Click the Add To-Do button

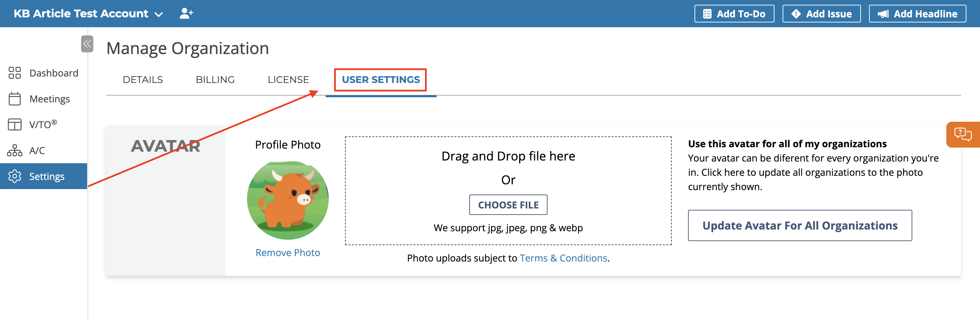point(734,14)
